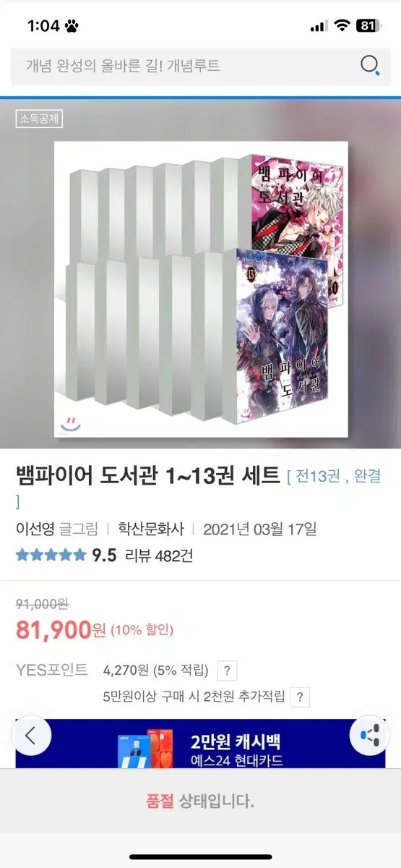
Task: Tap the 81,900원 discounted price text
Action: [61, 629]
